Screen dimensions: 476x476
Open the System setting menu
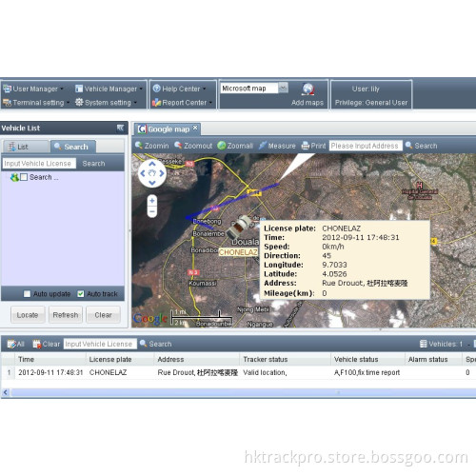pos(106,103)
